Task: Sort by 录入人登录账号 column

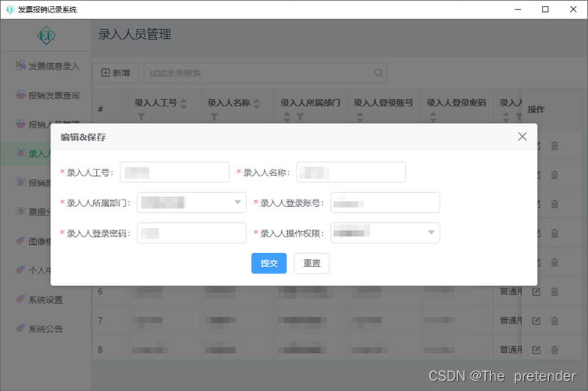Action: (x=360, y=117)
